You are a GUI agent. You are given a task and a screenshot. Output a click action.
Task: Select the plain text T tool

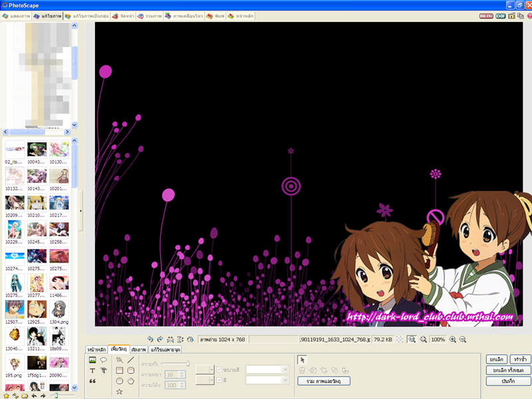[x=92, y=370]
